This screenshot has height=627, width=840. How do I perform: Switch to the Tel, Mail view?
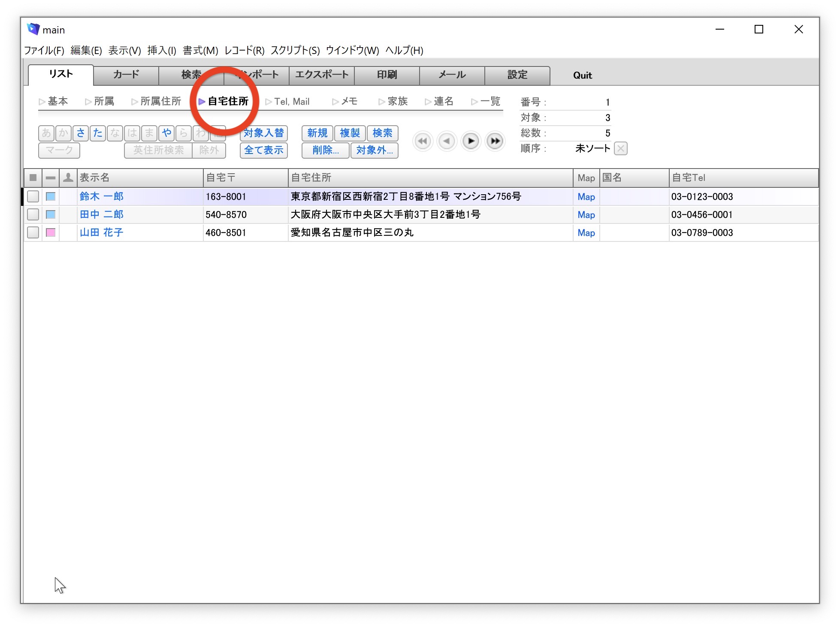click(287, 102)
